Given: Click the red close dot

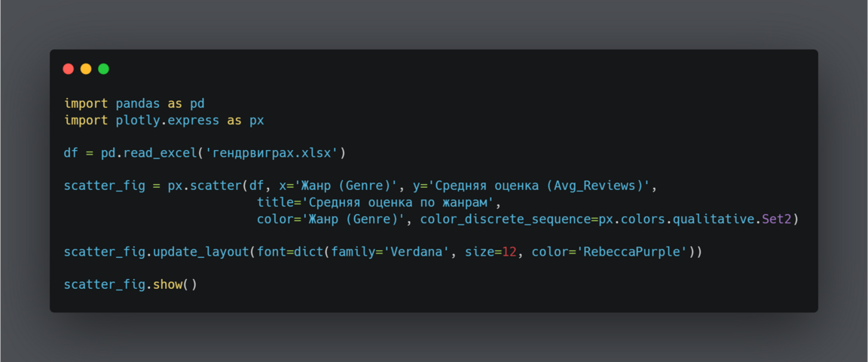Looking at the screenshot, I should click(69, 69).
